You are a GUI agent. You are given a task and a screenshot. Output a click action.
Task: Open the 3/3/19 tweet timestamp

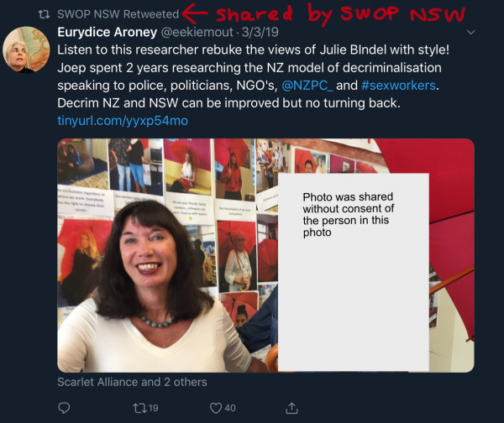(260, 32)
